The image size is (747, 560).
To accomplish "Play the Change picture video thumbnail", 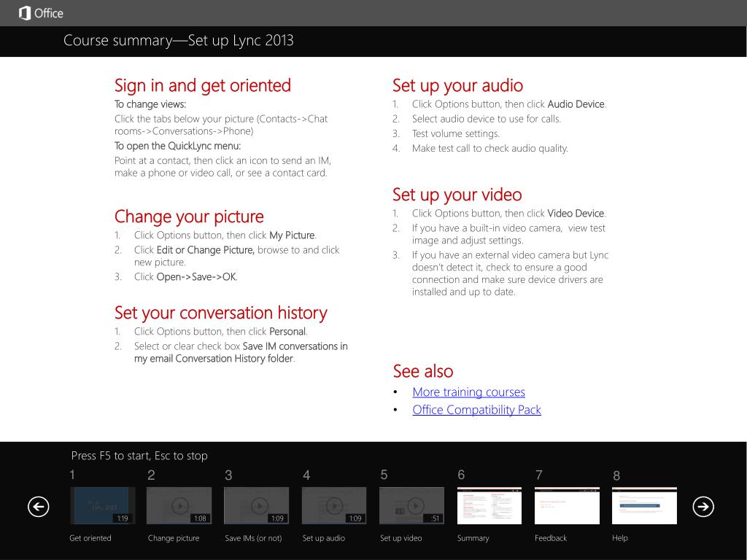I will pos(179,505).
